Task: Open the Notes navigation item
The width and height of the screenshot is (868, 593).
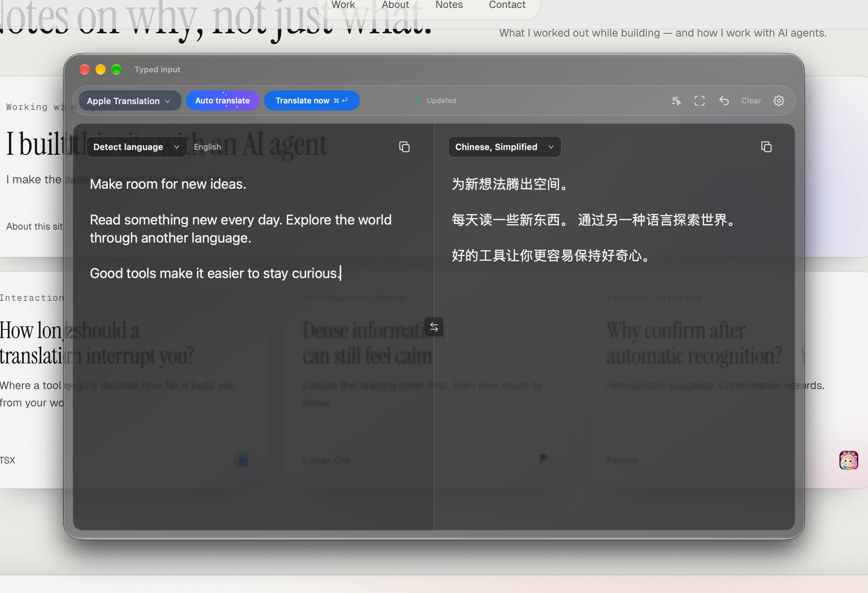Action: point(449,5)
